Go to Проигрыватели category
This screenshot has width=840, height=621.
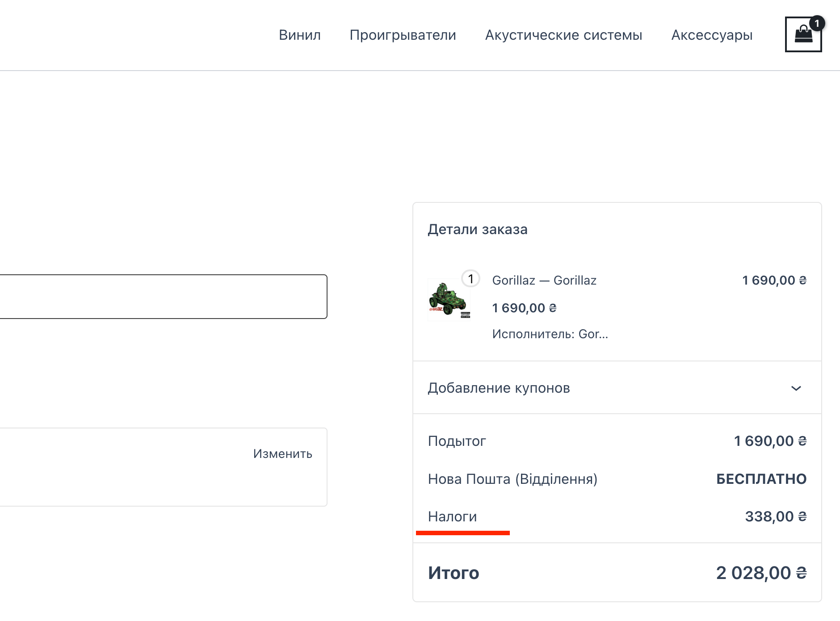[x=403, y=35]
